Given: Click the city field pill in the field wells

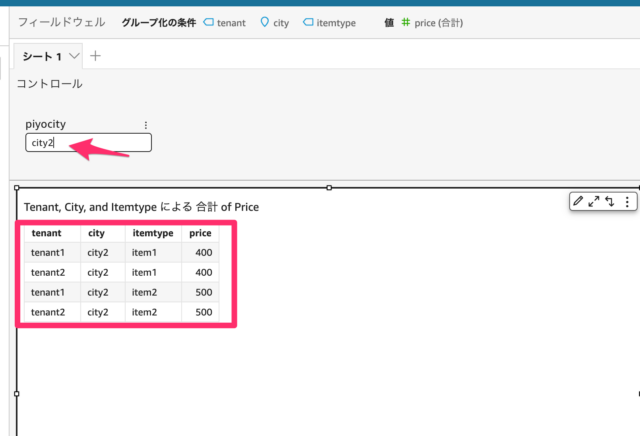Looking at the screenshot, I should coord(275,23).
